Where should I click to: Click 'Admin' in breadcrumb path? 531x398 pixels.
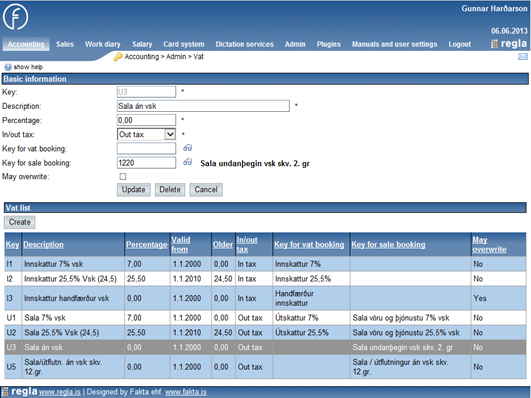pyautogui.click(x=176, y=57)
